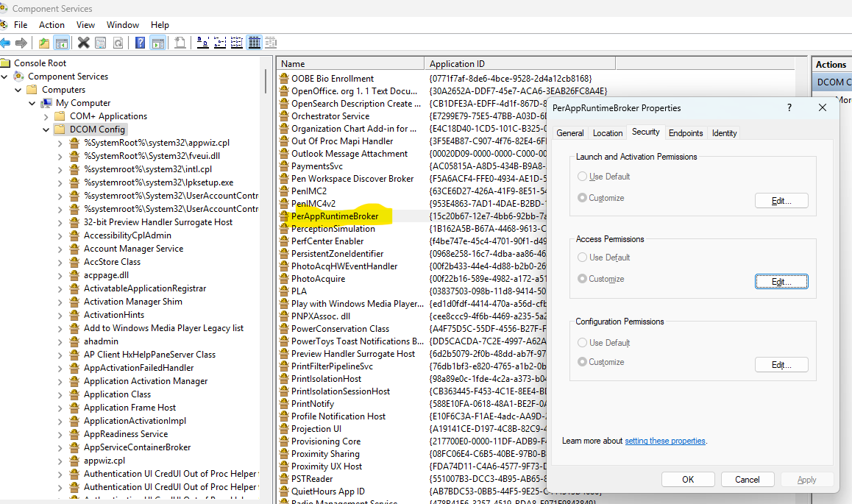Select 'Activation Manager Shim' in the tree
Screen dimensions: 852x504
point(133,302)
